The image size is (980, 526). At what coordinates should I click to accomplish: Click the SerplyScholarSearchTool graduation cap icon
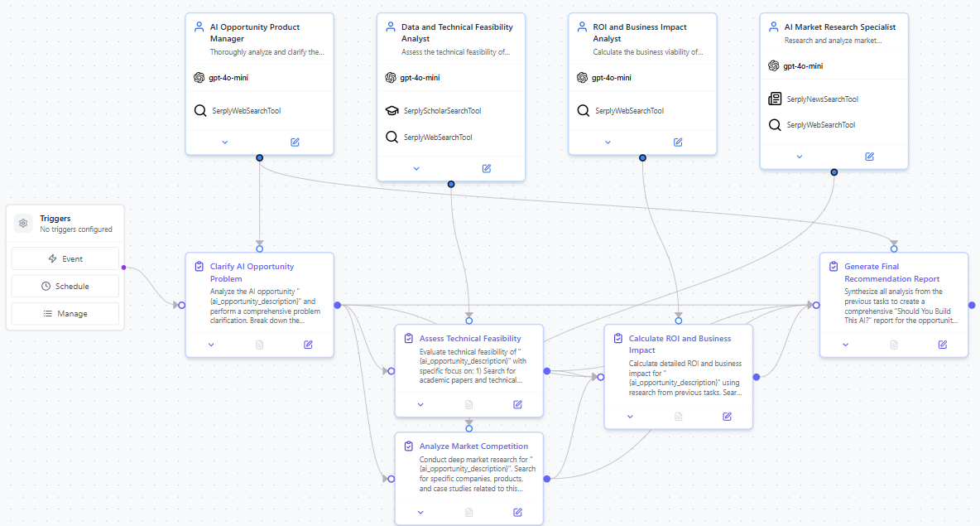[392, 111]
